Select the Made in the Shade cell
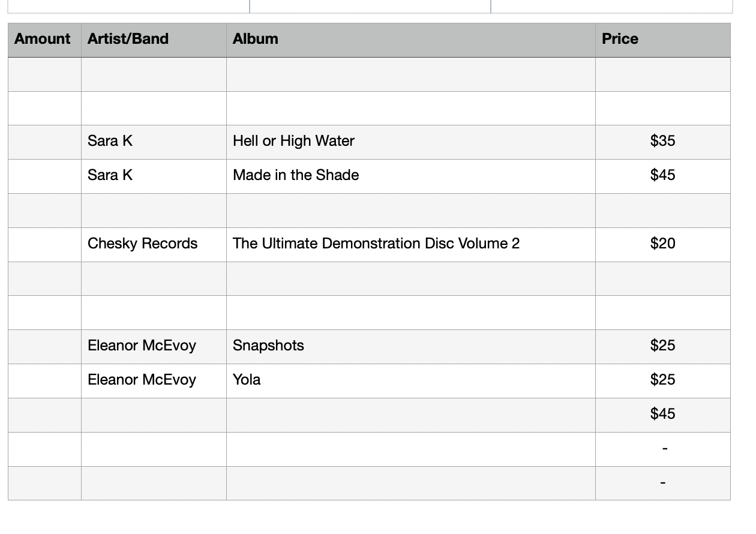The height and width of the screenshot is (534, 756). click(411, 176)
